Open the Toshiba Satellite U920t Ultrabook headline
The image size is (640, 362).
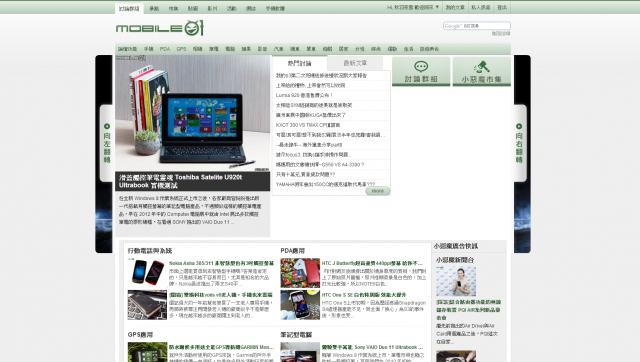pos(180,181)
